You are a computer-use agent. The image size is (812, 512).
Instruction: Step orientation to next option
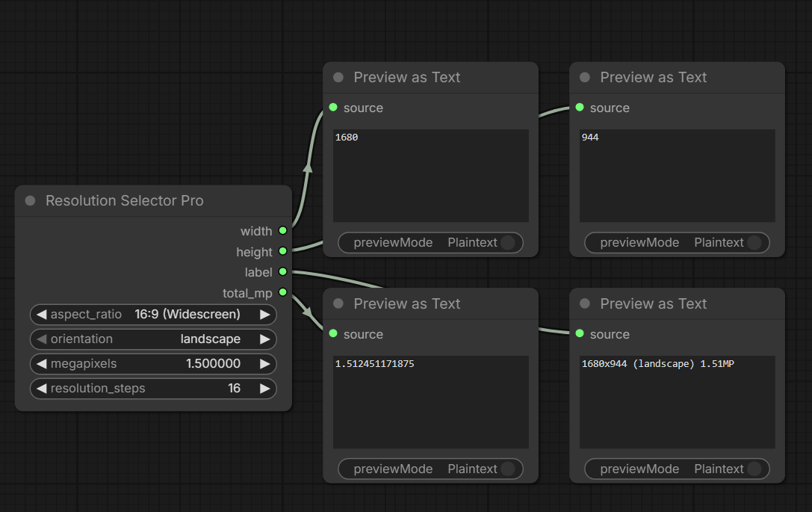click(x=264, y=339)
